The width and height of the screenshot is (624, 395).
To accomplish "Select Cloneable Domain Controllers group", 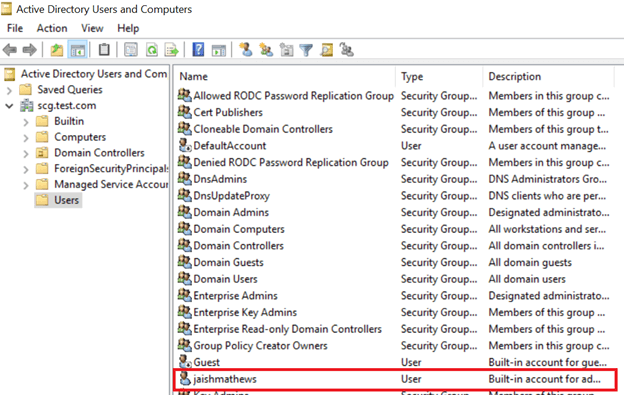I will (x=263, y=129).
